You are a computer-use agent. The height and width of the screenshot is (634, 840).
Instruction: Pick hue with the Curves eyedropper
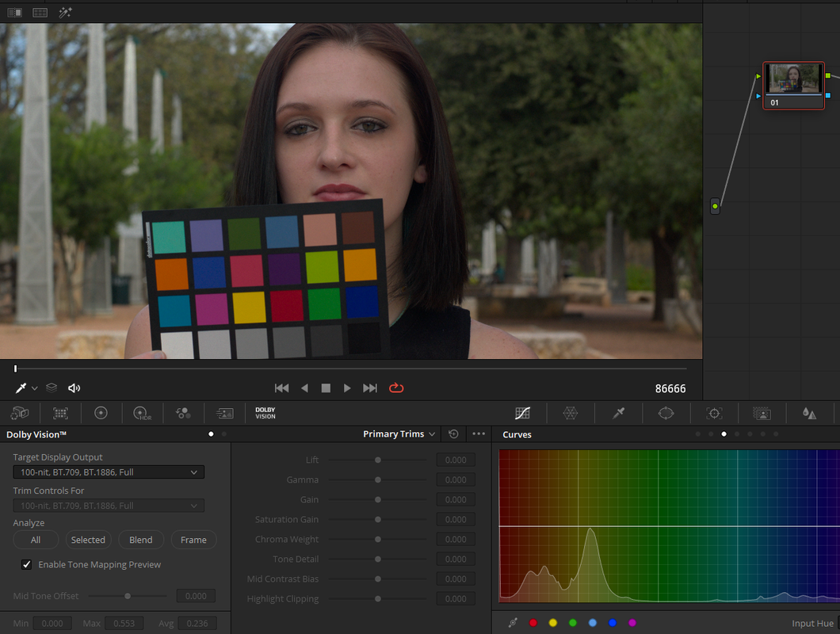coord(513,623)
